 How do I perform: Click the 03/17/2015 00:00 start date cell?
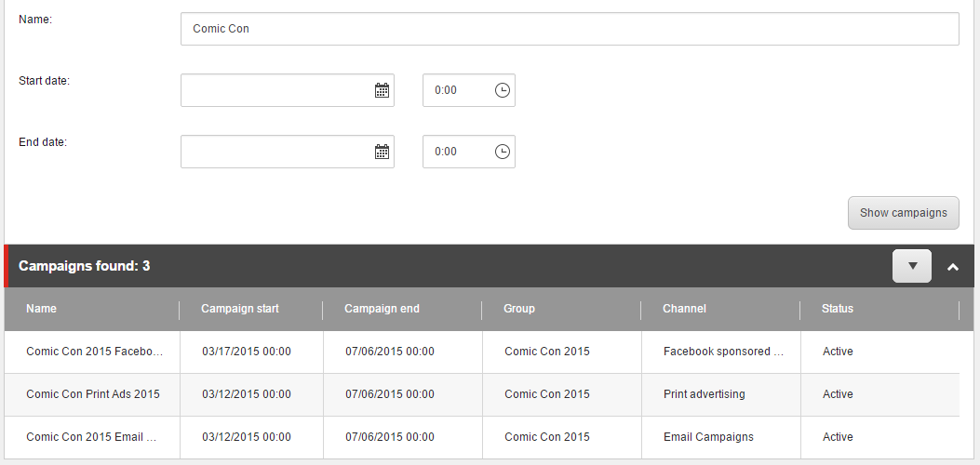[x=247, y=352]
